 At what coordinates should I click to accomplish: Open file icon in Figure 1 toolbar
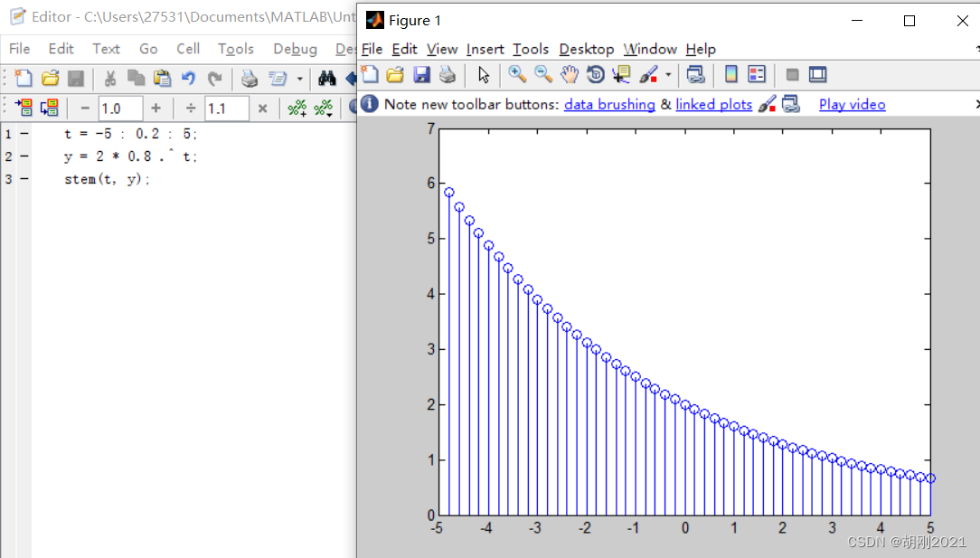coord(395,74)
